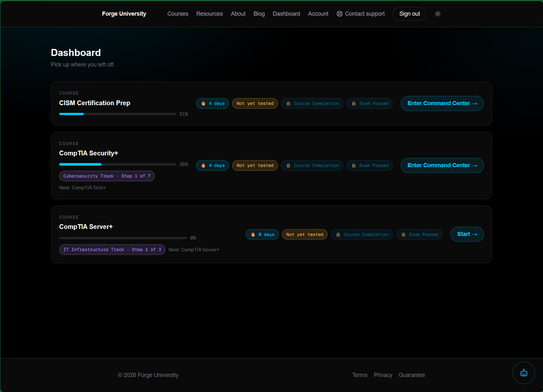Click lock icon on Security+ Exam Passed badge
The width and height of the screenshot is (543, 392).
(x=354, y=165)
